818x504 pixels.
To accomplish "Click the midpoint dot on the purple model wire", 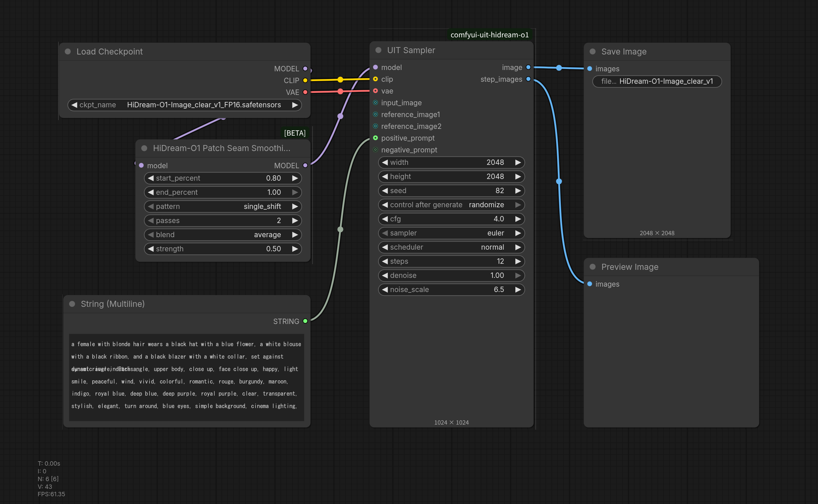I will point(340,116).
